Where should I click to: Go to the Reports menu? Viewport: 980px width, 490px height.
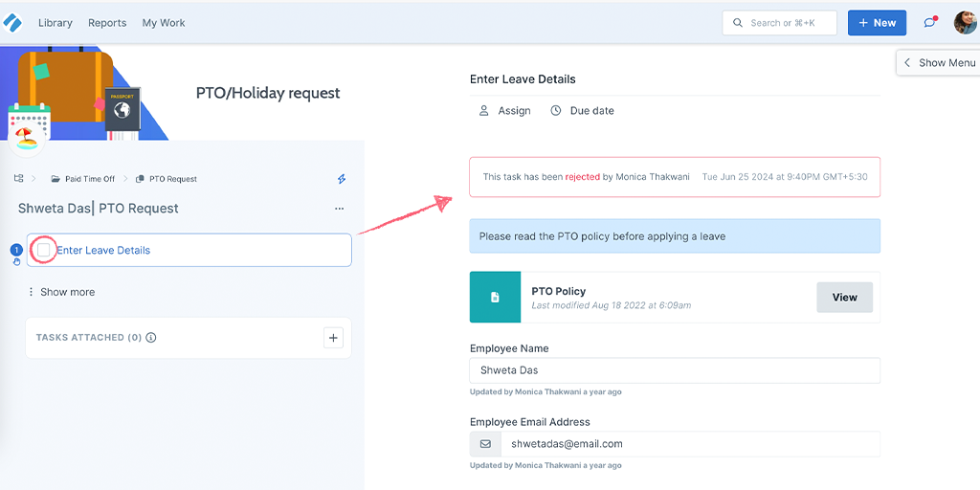pos(107,23)
